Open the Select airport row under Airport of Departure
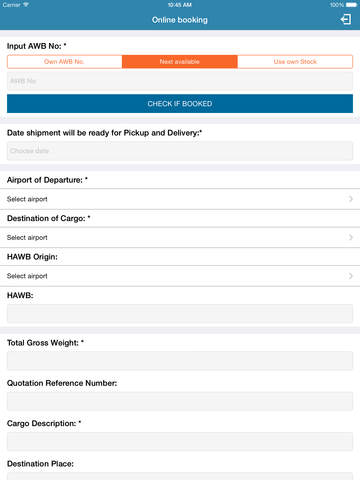Viewport: 360px width, 480px height. click(x=180, y=199)
